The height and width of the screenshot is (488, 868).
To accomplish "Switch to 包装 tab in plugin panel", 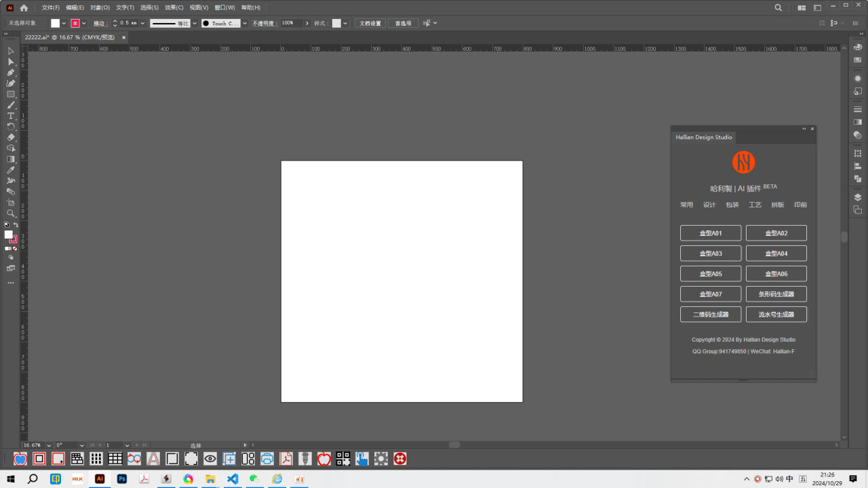I will 732,205.
